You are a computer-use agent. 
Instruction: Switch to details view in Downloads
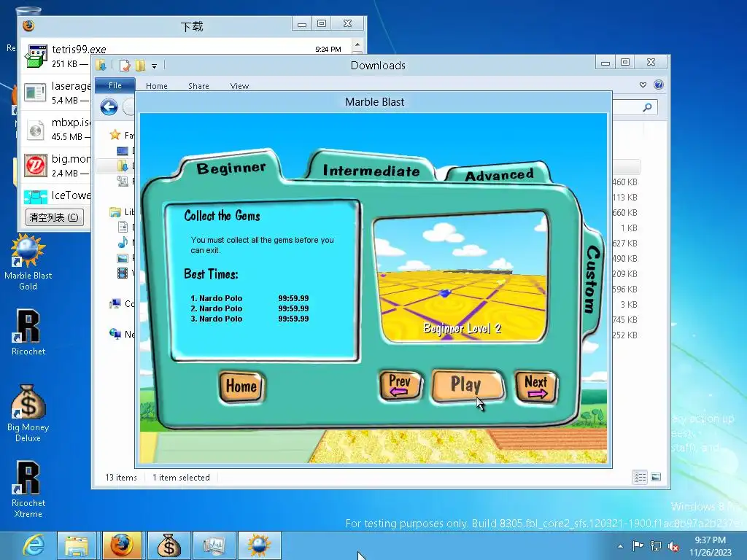[x=640, y=477]
